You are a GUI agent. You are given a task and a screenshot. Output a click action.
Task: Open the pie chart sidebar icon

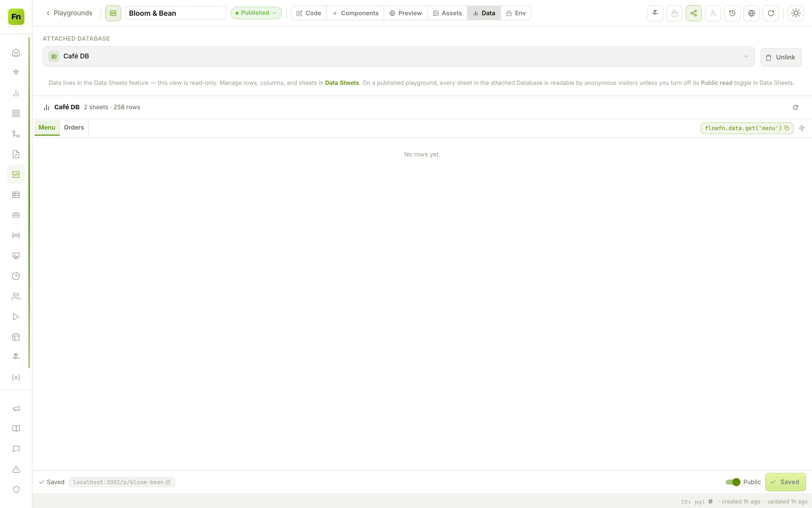pos(16,276)
